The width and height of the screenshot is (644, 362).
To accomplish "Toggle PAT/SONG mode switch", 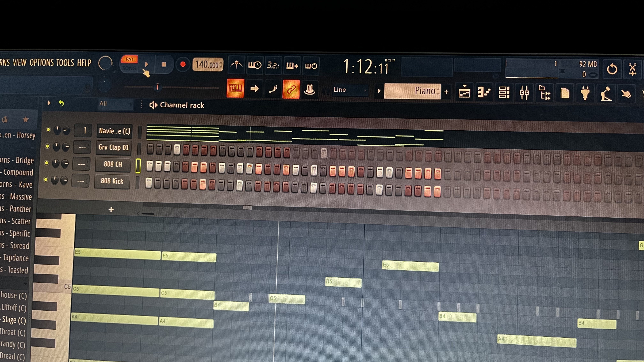I will pos(129,64).
